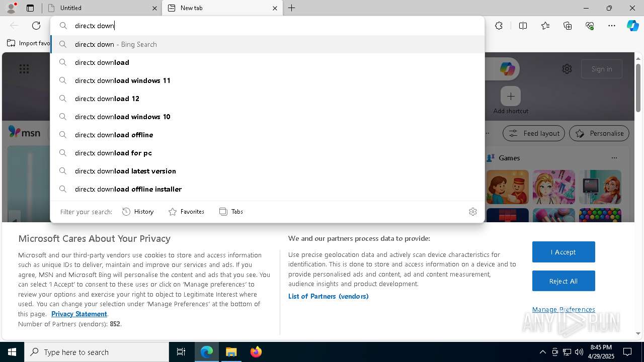Add shortcut plus tile
644x362 pixels.
511,96
